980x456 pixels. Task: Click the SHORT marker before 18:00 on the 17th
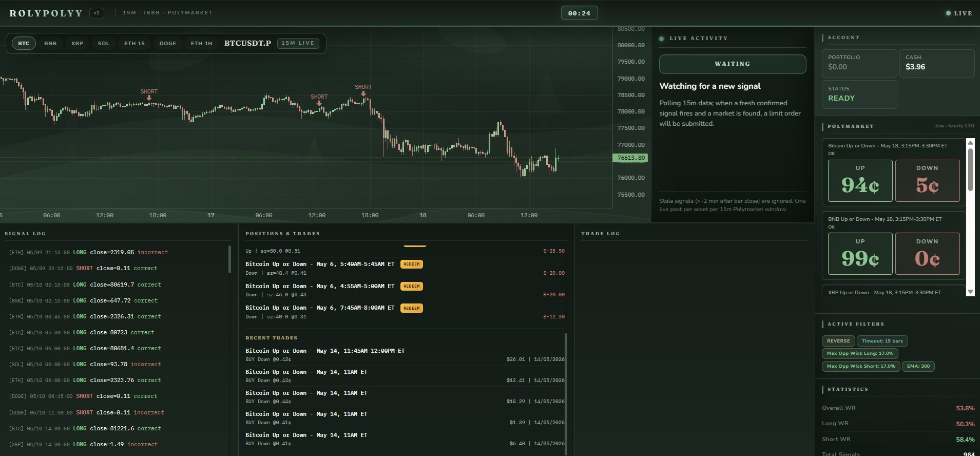[x=363, y=90]
